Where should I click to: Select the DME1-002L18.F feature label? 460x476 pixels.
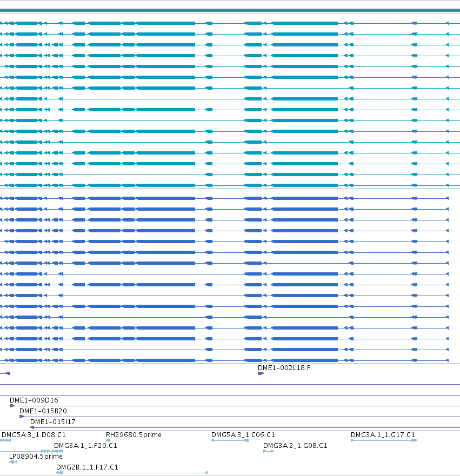tap(284, 367)
